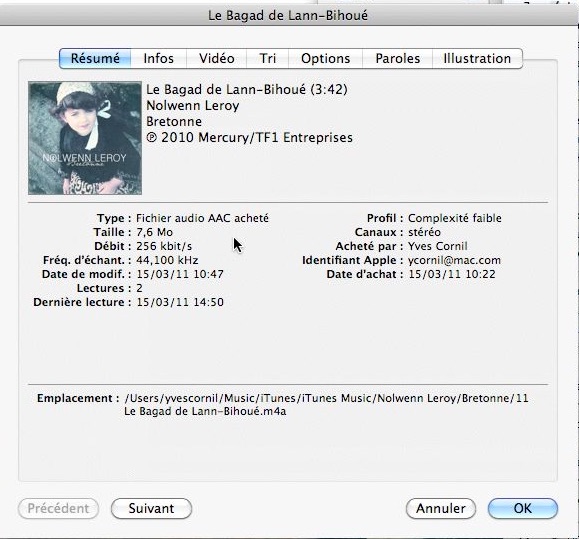
Task: Click the Suivant button
Action: (x=151, y=508)
